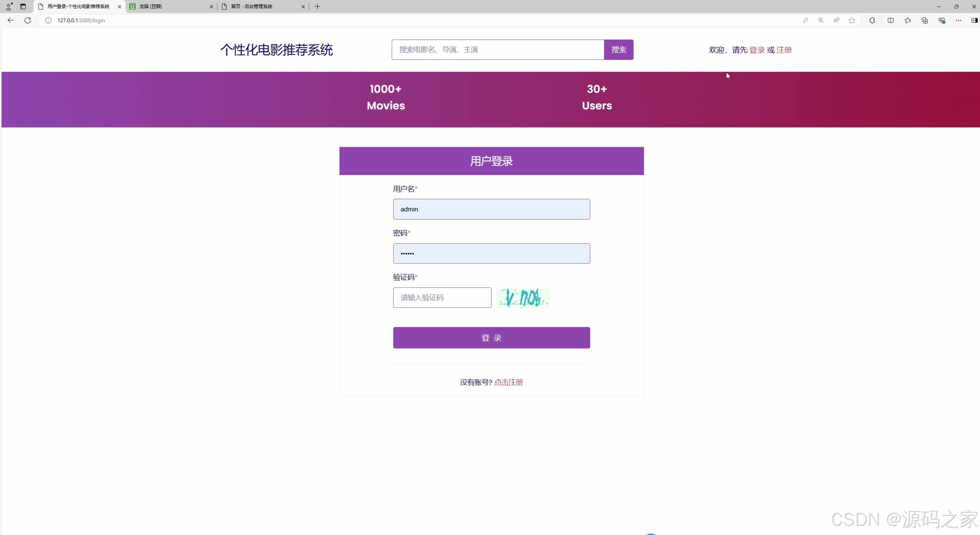
Task: Click the saved password key icon
Action: 806,20
